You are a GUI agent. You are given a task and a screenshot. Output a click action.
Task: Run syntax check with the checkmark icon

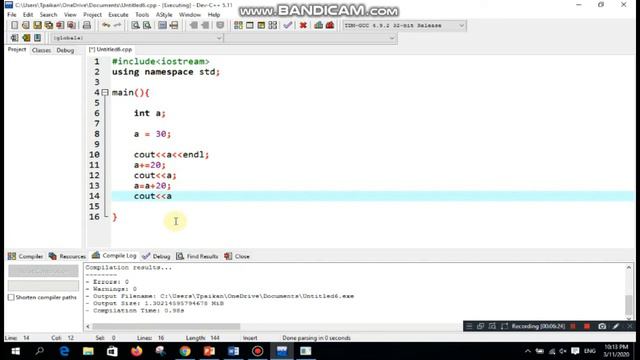point(288,25)
